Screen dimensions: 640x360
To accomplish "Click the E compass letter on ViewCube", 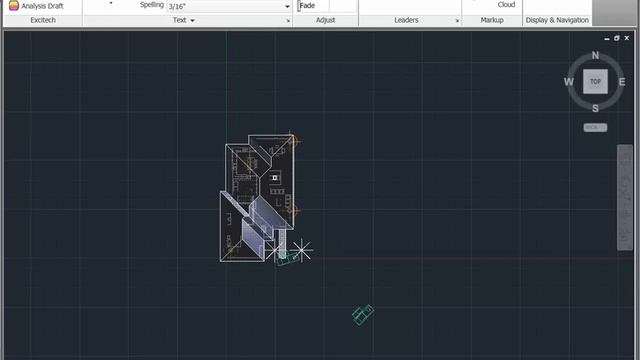I will (x=622, y=82).
